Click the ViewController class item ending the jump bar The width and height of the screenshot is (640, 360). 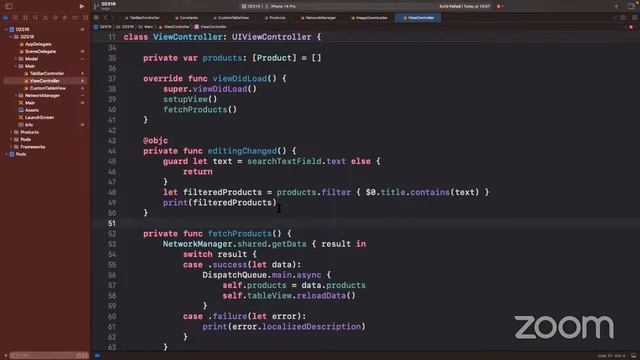click(x=211, y=27)
